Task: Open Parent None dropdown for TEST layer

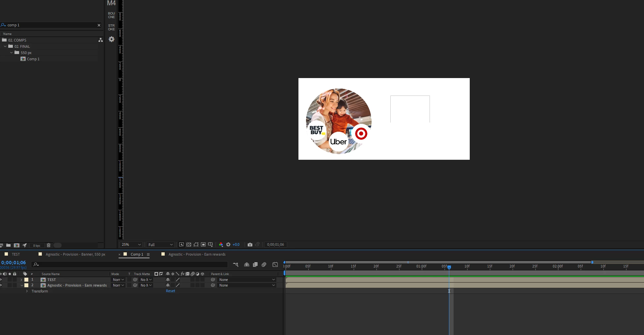Action: [247, 280]
